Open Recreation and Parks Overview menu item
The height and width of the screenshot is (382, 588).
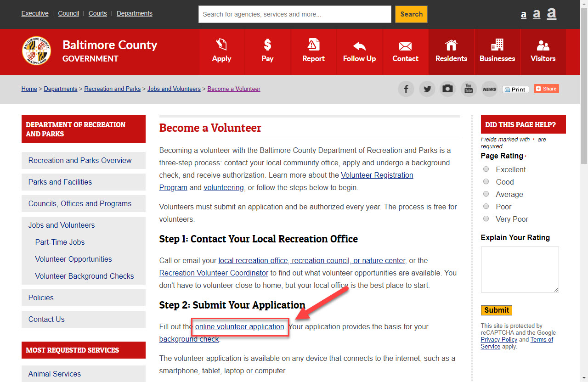coord(84,160)
